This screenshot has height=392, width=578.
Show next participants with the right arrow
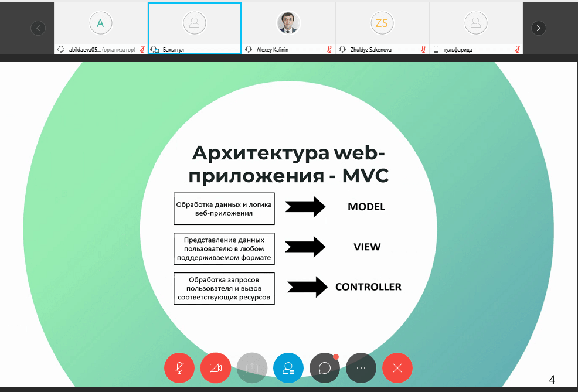[539, 28]
